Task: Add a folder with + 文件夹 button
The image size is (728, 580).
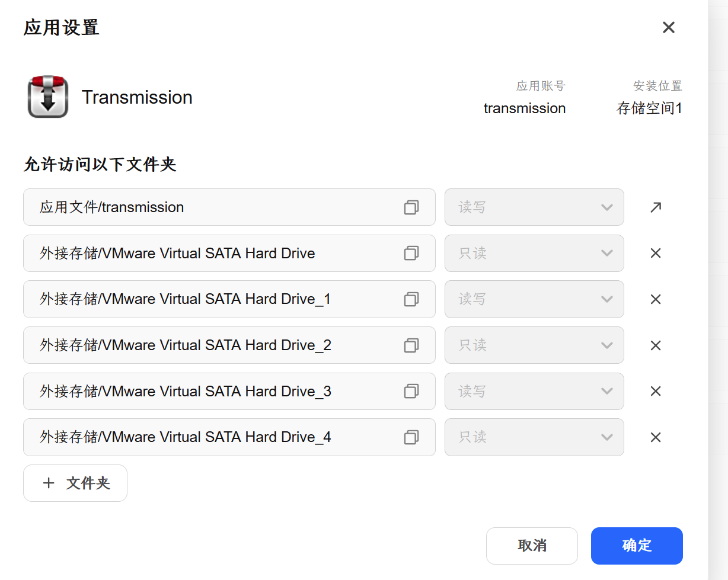Action: [75, 483]
